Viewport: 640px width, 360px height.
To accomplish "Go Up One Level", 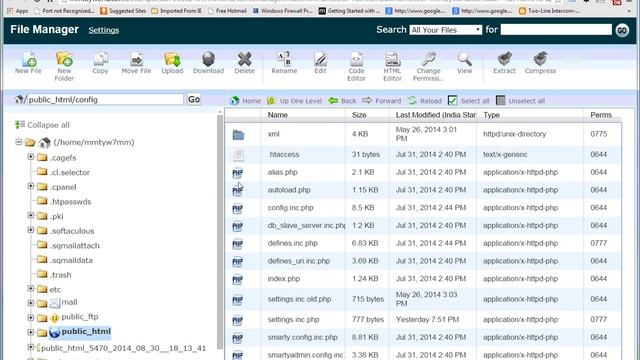I will (x=294, y=100).
